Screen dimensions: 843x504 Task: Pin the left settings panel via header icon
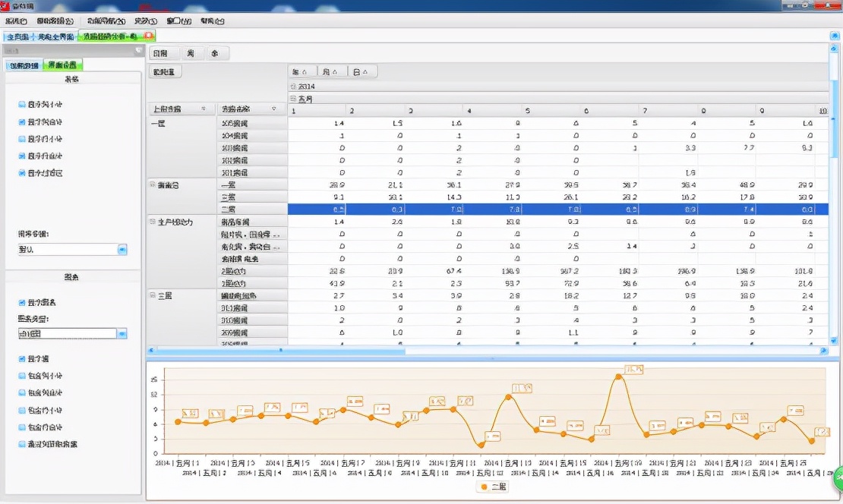139,50
